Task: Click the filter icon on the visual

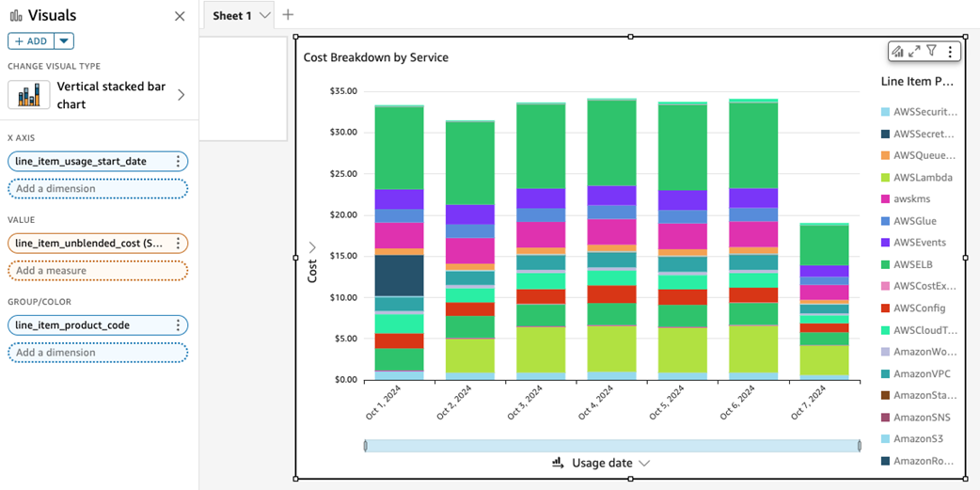Action: (931, 51)
